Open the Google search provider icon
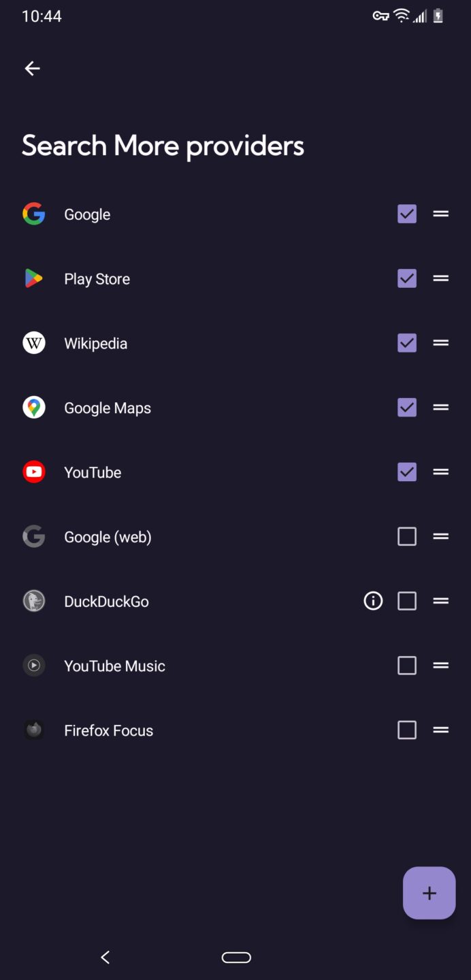 click(33, 214)
